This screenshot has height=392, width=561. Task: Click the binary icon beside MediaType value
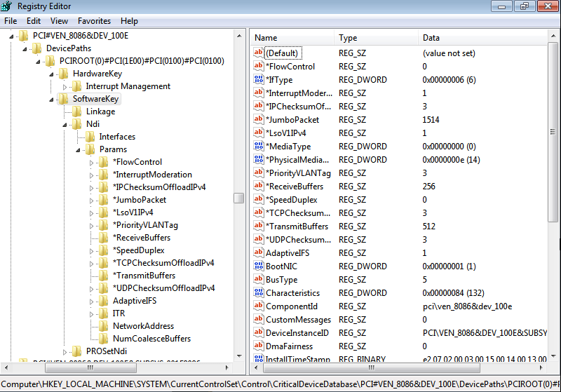[x=258, y=147]
